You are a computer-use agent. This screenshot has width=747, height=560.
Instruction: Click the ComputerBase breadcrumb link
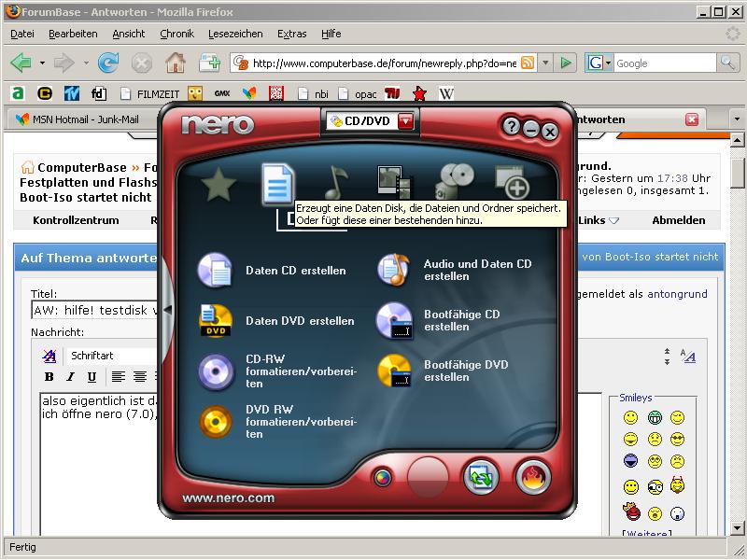click(x=82, y=168)
